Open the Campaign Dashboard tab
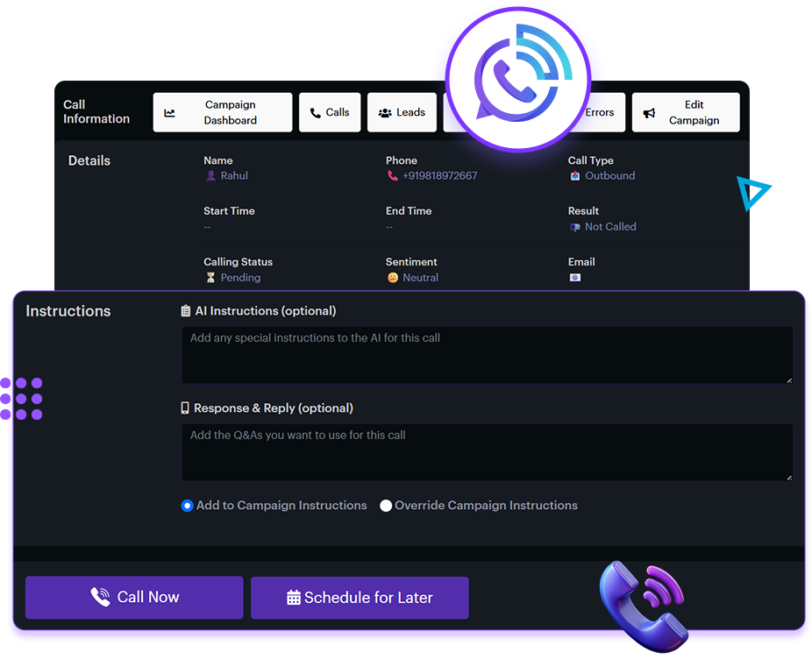Viewport: 812px width, 666px height. pos(223,112)
